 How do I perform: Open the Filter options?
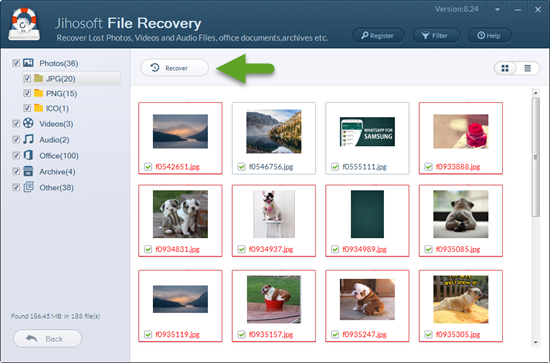click(436, 35)
